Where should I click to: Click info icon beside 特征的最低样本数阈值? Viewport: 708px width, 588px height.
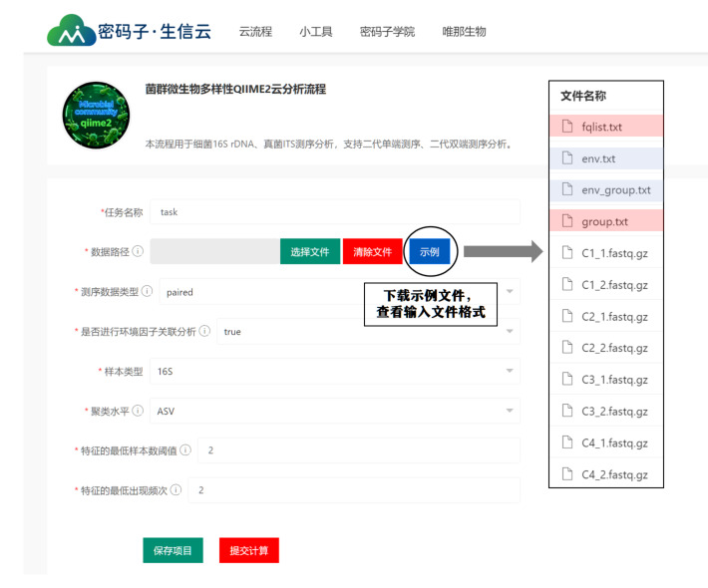click(x=185, y=450)
